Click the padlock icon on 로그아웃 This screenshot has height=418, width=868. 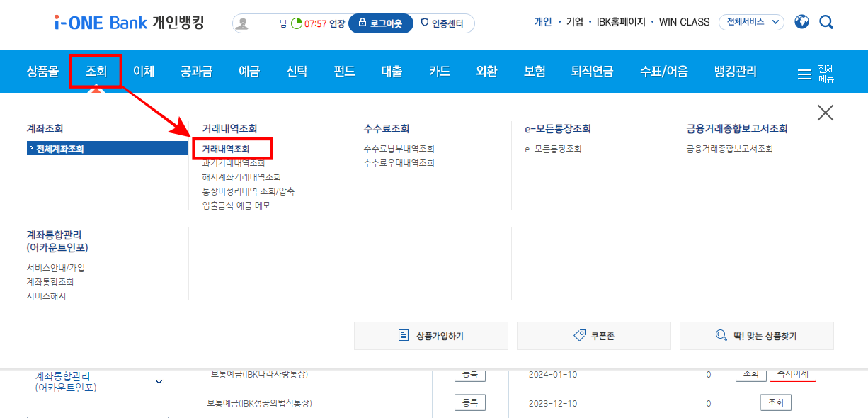363,22
